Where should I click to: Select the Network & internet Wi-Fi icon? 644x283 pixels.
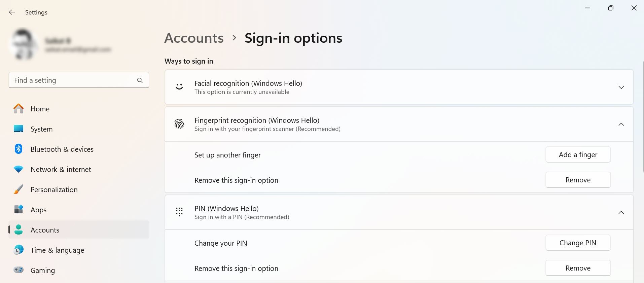(x=19, y=169)
